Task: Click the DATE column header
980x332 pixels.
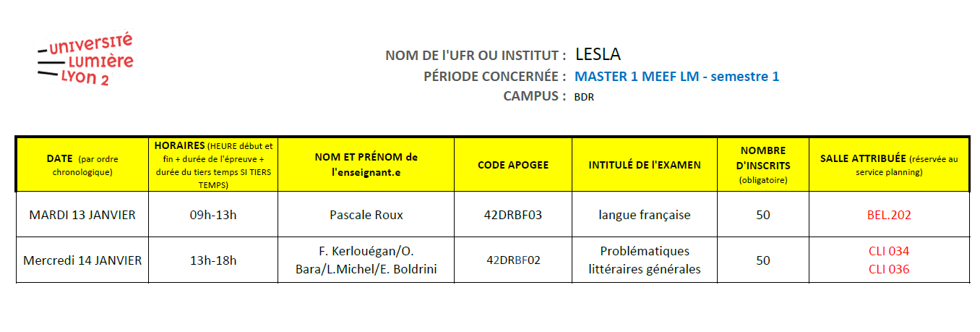Action: point(82,165)
